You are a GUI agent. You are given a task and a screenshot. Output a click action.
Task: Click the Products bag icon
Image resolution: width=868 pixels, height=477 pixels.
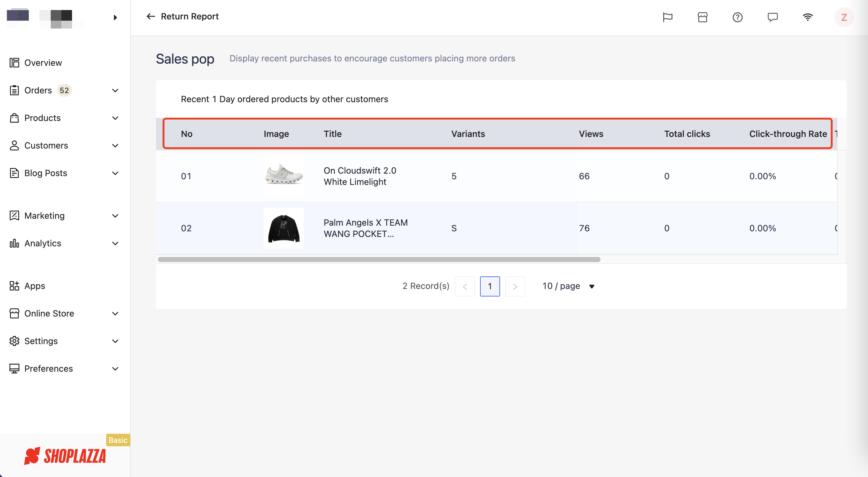tap(14, 118)
